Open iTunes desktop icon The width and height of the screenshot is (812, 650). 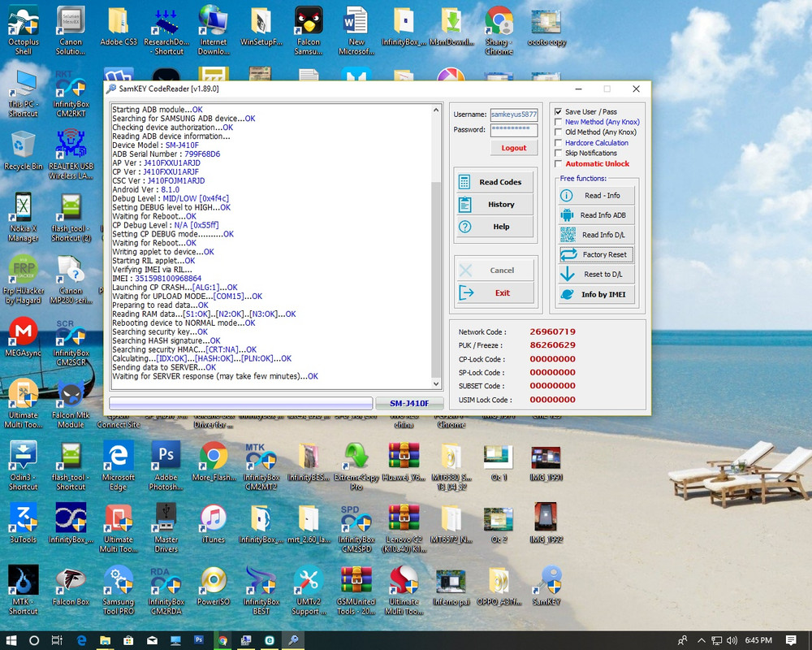pyautogui.click(x=214, y=523)
